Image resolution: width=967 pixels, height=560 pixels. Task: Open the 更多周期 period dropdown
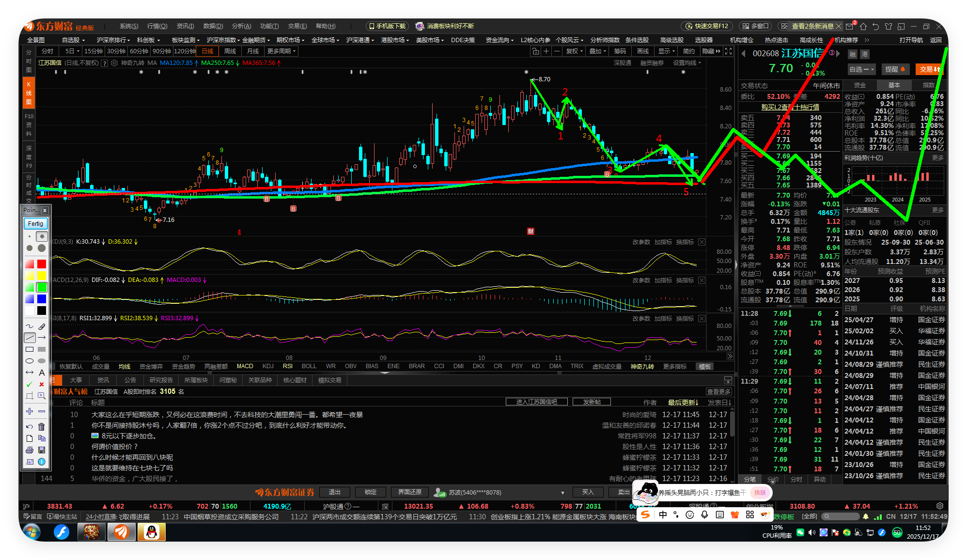pyautogui.click(x=281, y=51)
